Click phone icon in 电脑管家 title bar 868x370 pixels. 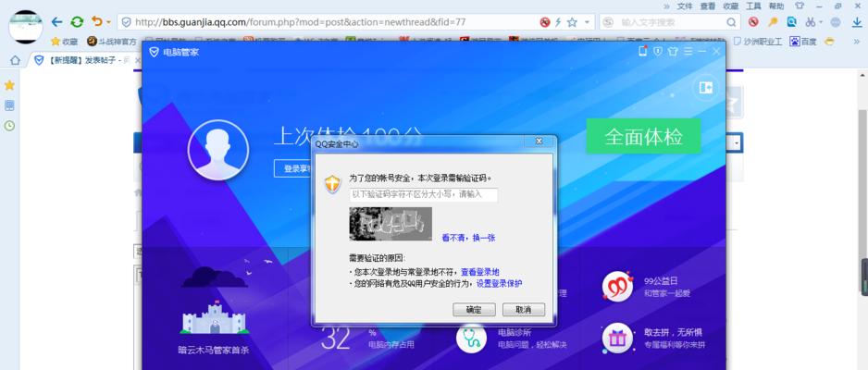click(x=643, y=51)
